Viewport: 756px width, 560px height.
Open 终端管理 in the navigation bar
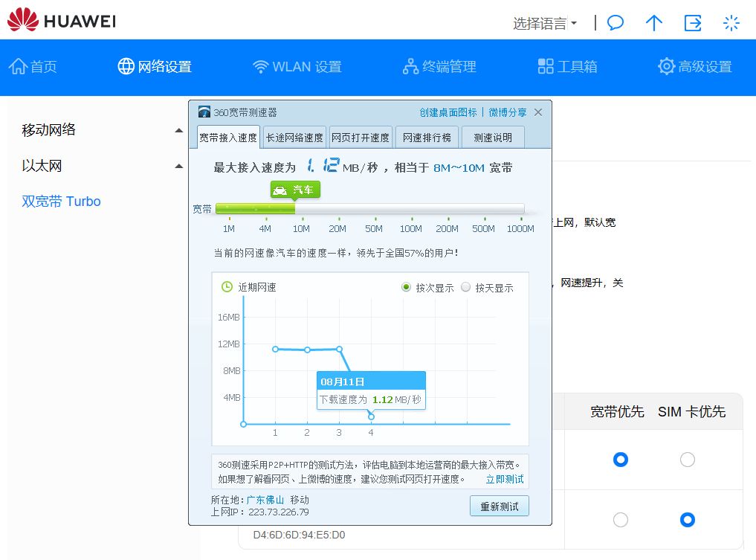[x=439, y=67]
